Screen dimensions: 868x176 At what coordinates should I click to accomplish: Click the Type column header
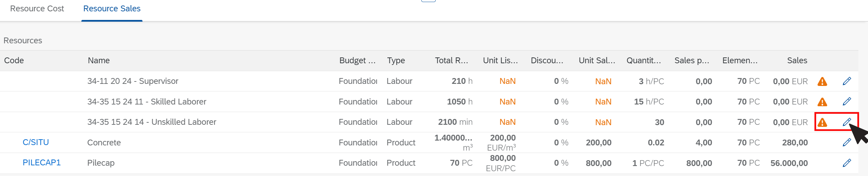pyautogui.click(x=396, y=60)
